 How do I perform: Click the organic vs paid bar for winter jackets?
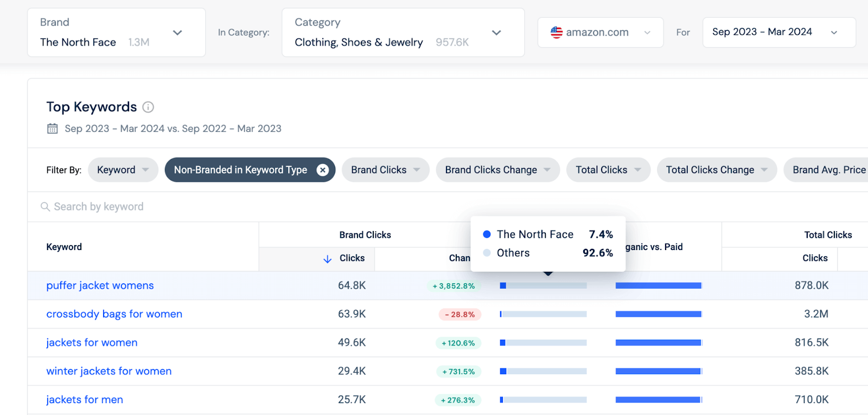point(659,371)
